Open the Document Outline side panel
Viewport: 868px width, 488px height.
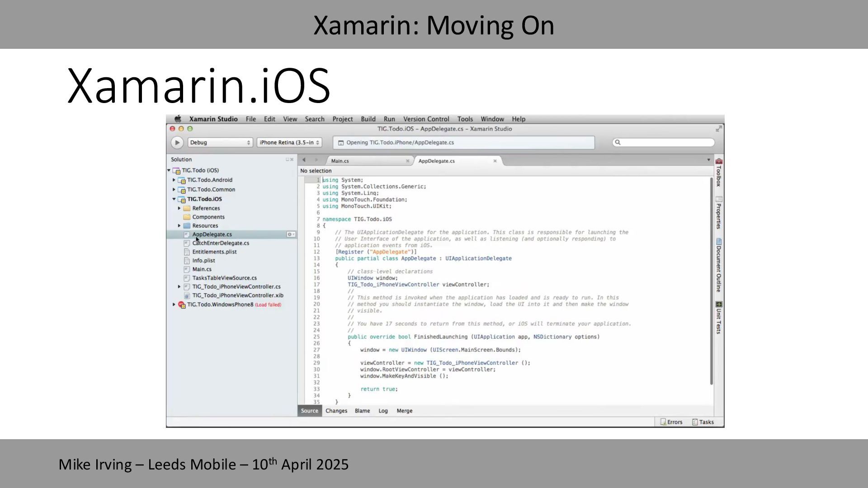pos(719,265)
